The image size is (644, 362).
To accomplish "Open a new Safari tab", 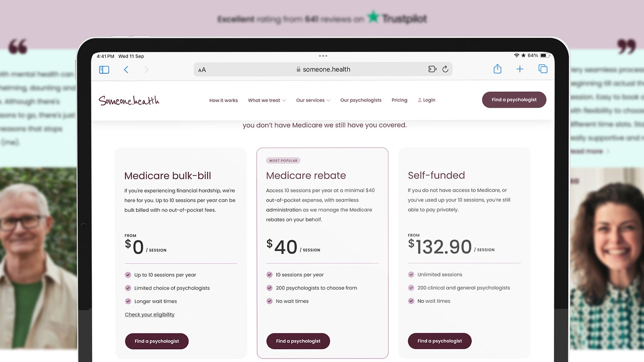I will (520, 69).
